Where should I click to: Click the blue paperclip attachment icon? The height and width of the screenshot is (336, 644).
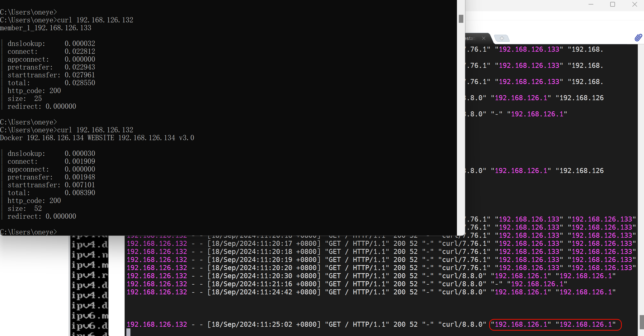(x=638, y=38)
